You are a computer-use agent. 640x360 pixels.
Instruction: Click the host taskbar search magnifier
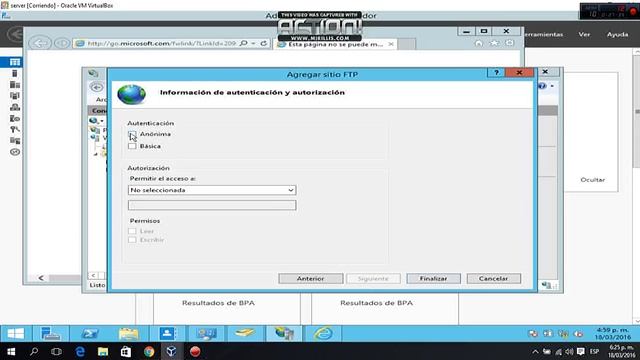tap(34, 351)
